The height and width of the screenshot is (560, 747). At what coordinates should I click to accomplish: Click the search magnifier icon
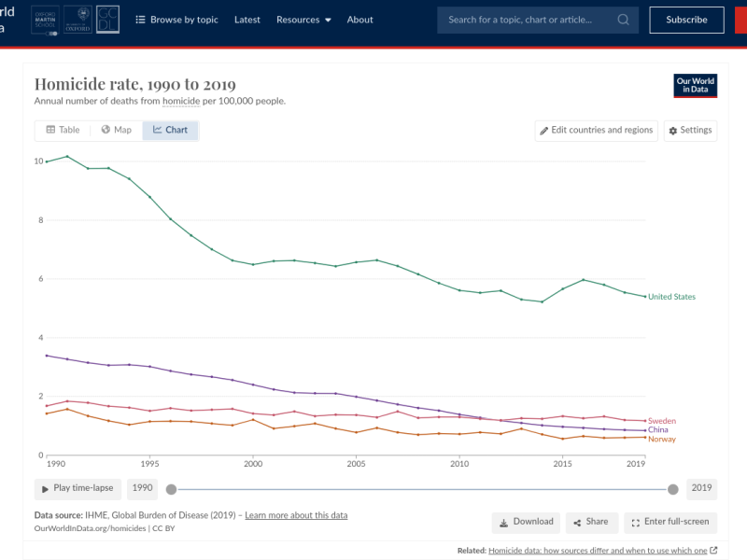click(623, 20)
